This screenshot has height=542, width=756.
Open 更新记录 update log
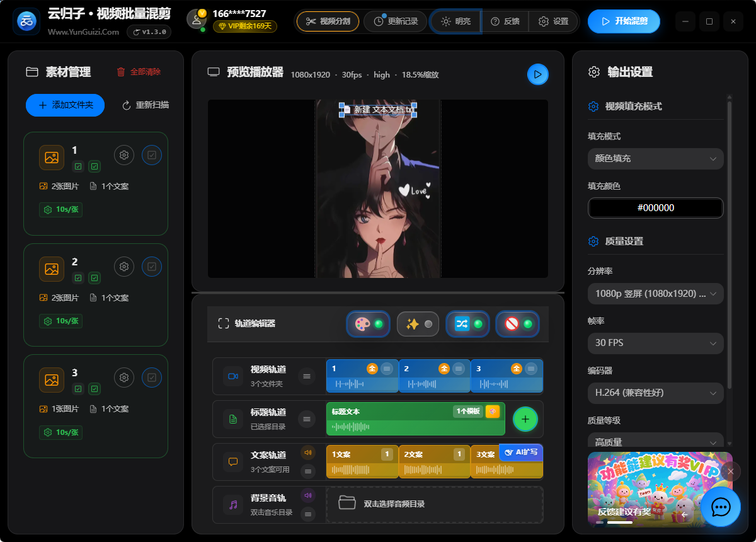[x=395, y=21]
